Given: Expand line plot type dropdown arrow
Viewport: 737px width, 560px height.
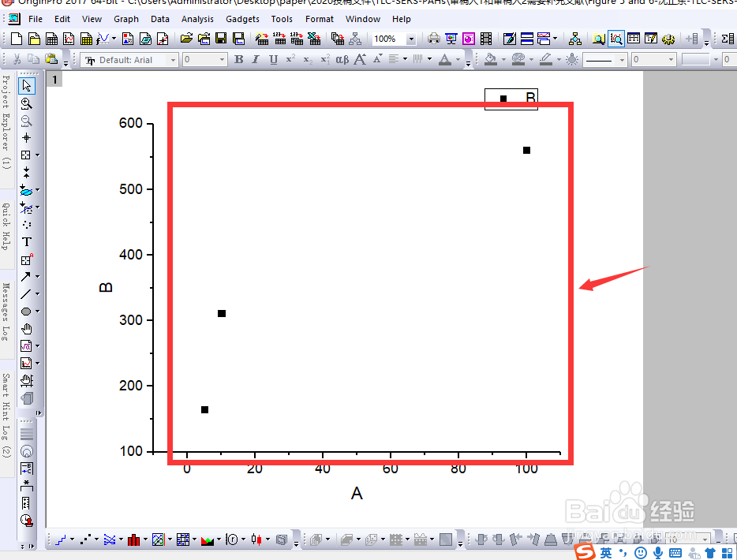Looking at the screenshot, I should tap(72, 539).
